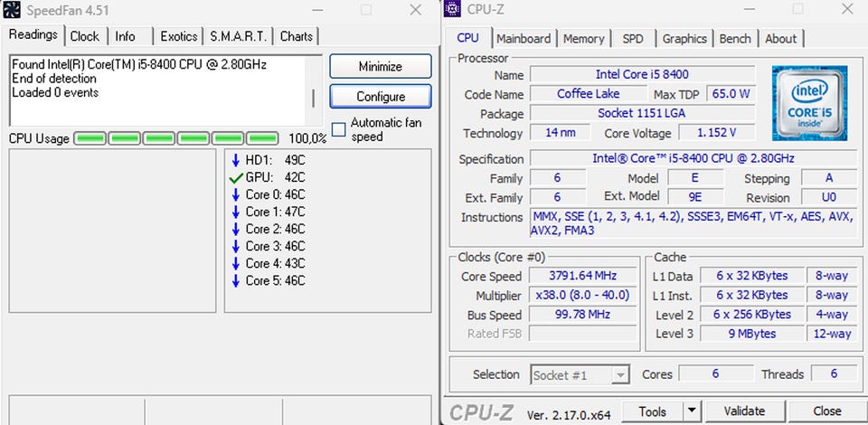This screenshot has width=868, height=425.
Task: Click the CPU Usage green bar indicator
Action: pos(176,138)
